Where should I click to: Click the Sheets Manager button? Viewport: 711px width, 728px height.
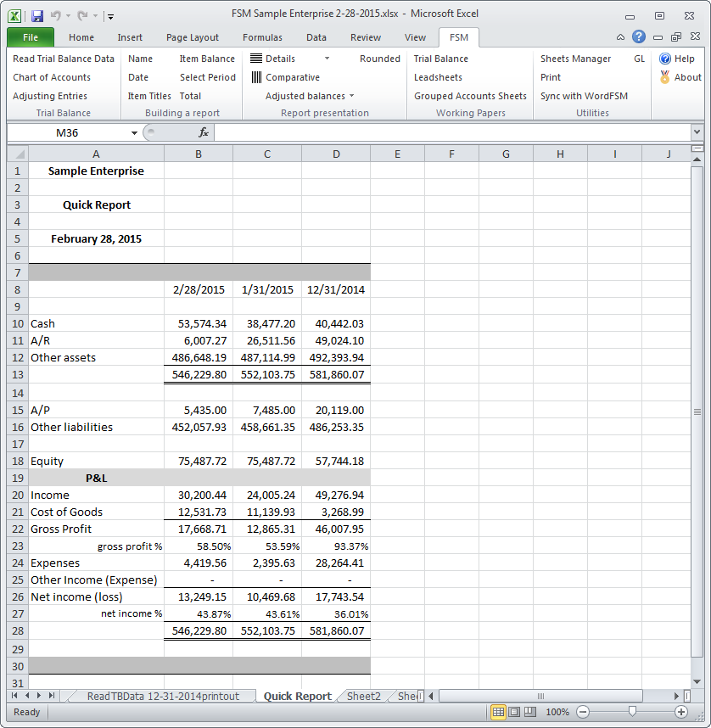pos(575,59)
